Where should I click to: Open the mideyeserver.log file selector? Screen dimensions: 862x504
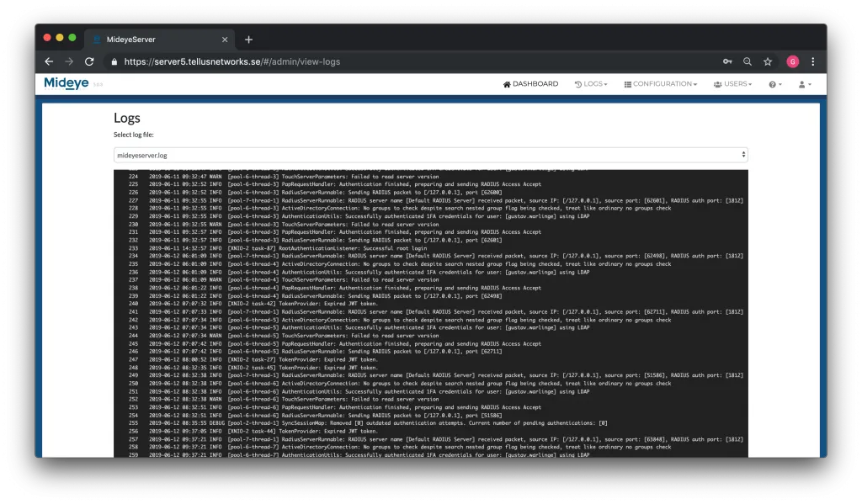[x=431, y=154]
